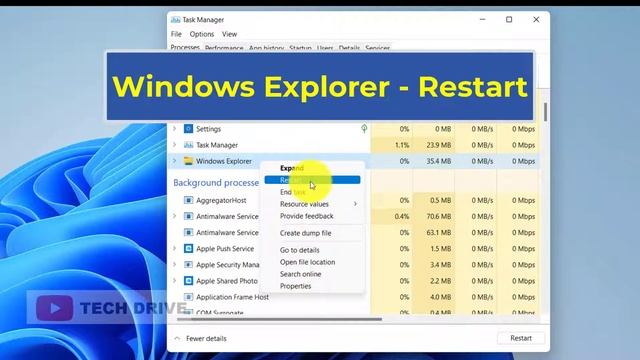Click Apple Push Service's 1.5 MB memory value

click(440, 249)
